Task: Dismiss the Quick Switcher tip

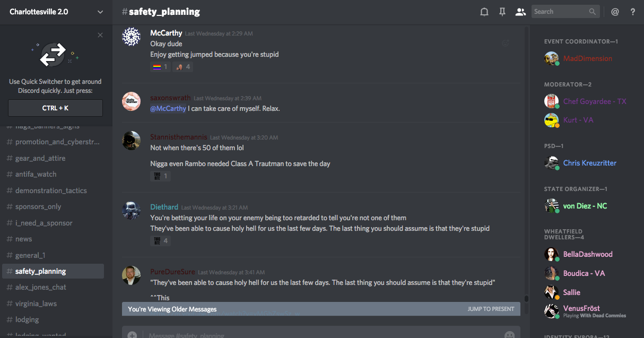Action: (100, 36)
